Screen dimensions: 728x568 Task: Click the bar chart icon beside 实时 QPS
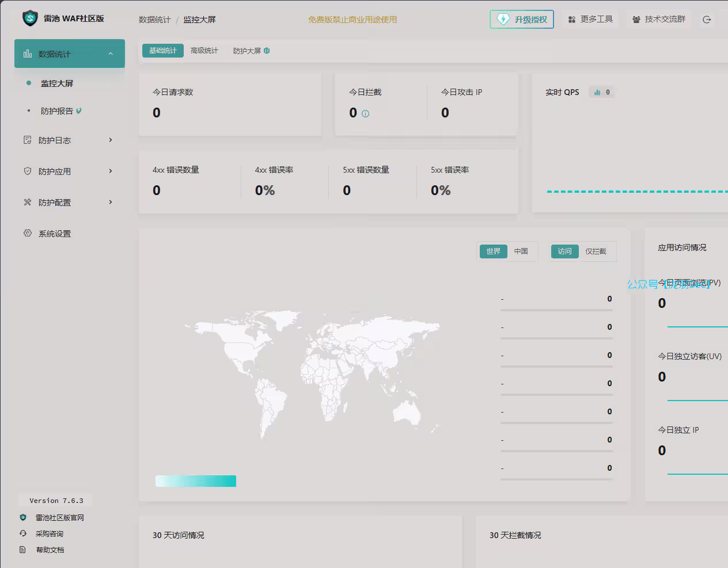click(x=597, y=92)
